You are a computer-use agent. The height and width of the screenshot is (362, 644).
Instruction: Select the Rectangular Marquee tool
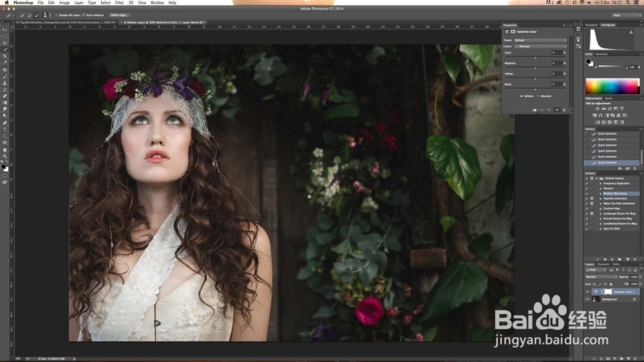pyautogui.click(x=5, y=37)
